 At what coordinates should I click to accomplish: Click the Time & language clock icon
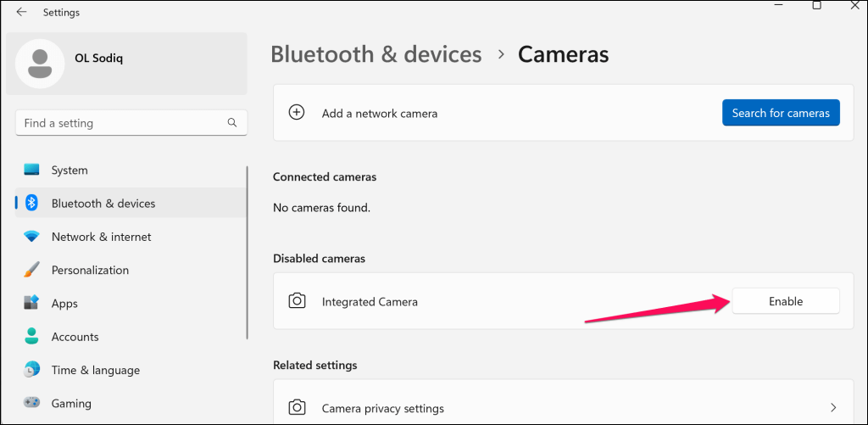click(x=32, y=370)
